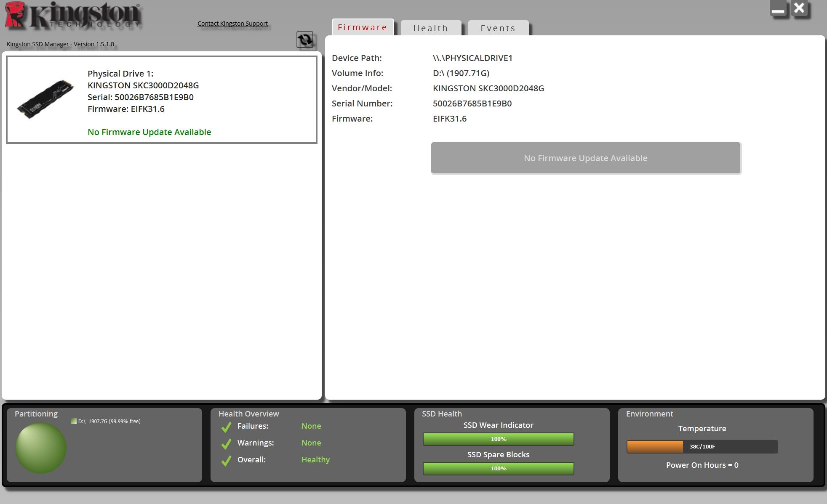This screenshot has width=827, height=504.
Task: Click the green partition pie chart
Action: coord(41,448)
